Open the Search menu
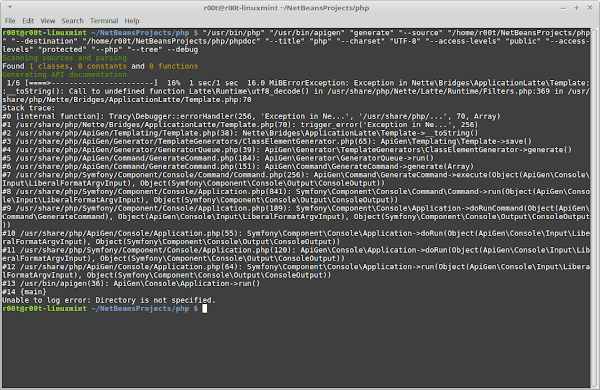The height and width of the screenshot is (390, 600). click(x=72, y=21)
